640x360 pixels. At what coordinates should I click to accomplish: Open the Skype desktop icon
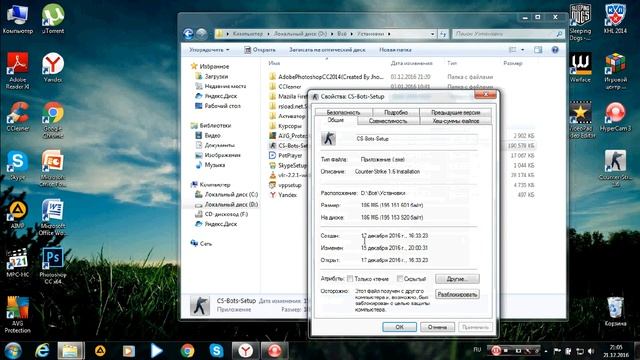[x=18, y=165]
